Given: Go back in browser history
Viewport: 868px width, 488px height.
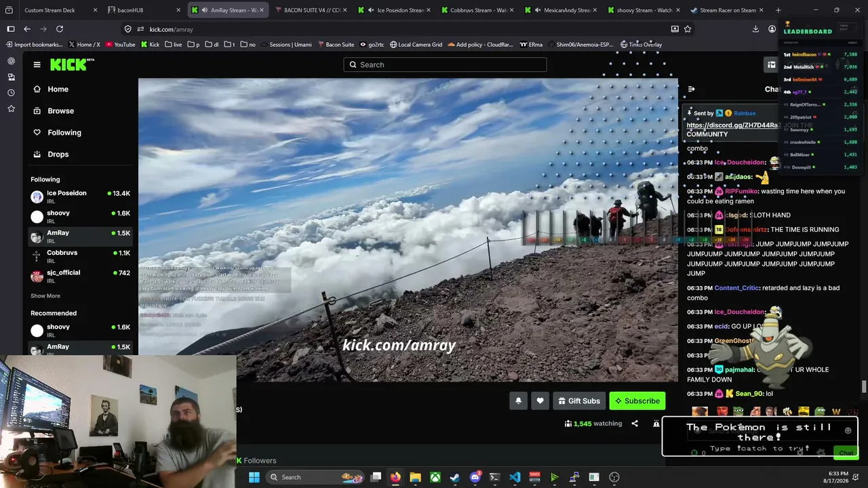Looking at the screenshot, I should pyautogui.click(x=27, y=29).
